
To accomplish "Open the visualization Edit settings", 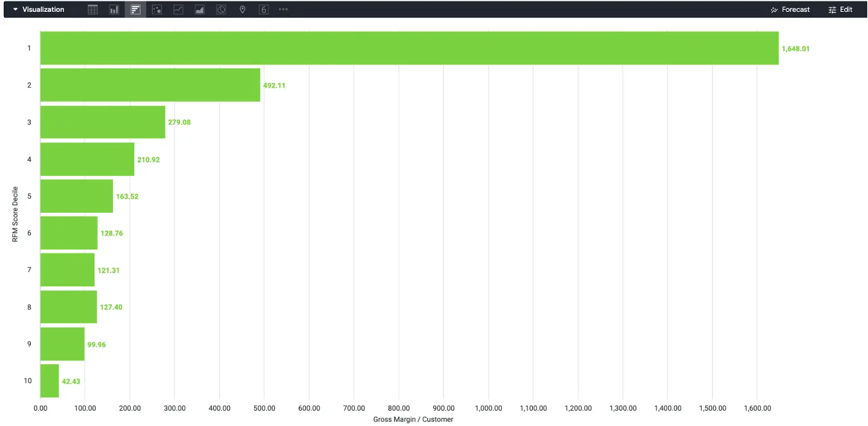I will (840, 10).
